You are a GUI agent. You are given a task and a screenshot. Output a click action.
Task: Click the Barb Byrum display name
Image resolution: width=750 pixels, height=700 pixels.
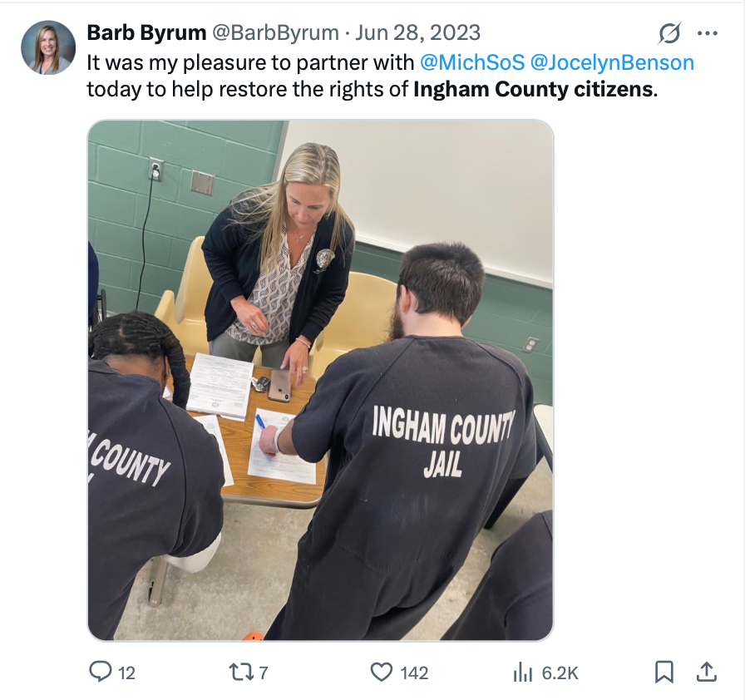click(x=146, y=33)
